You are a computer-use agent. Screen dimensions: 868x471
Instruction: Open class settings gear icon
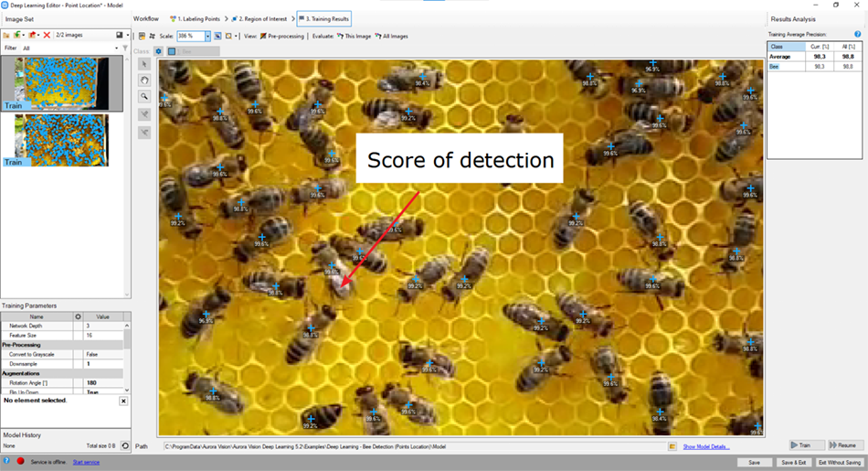tap(158, 51)
